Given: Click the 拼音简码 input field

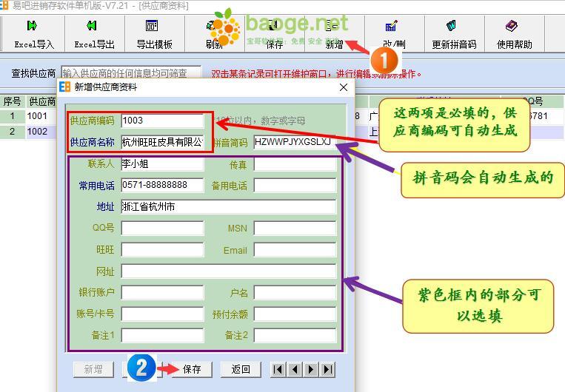Looking at the screenshot, I should (294, 142).
